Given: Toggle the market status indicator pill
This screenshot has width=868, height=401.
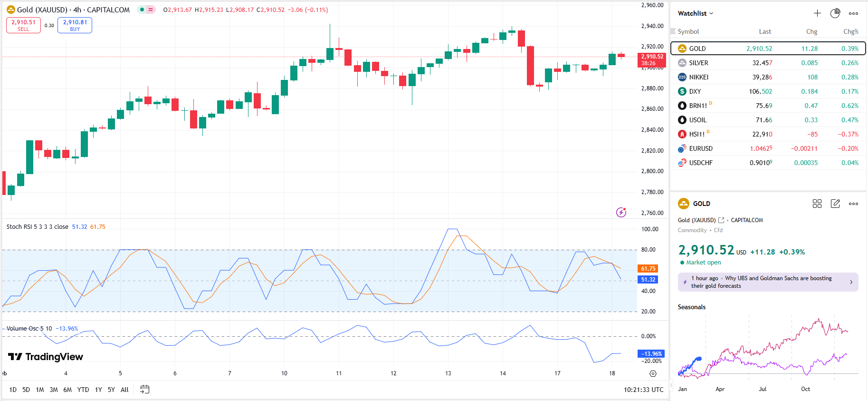Looking at the screenshot, I should tap(146, 10).
